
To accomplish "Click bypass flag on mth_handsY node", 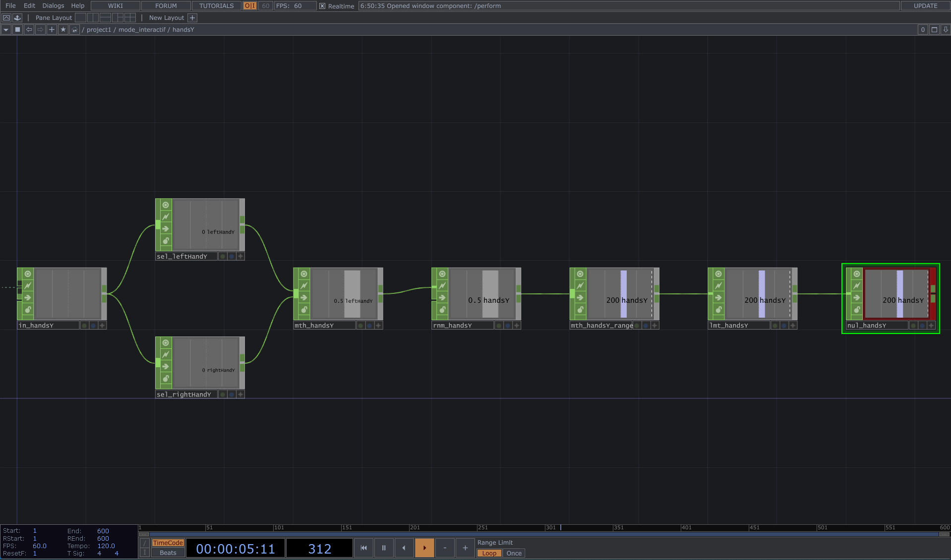I will (x=303, y=286).
